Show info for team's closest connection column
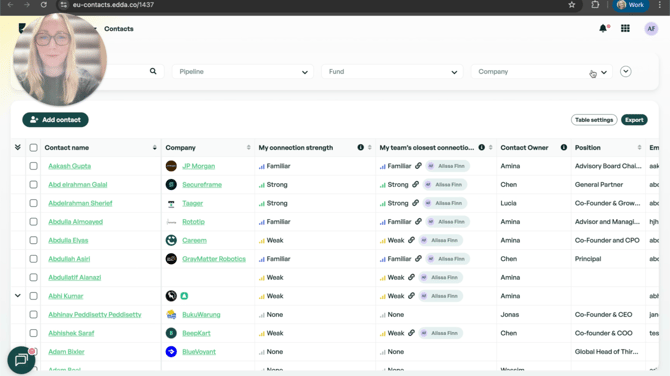 482,147
